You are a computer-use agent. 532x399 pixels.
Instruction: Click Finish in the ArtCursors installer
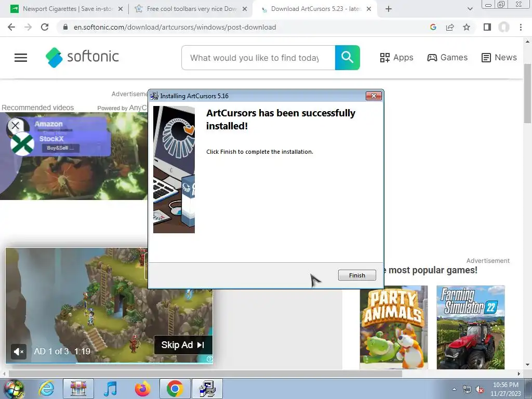point(357,275)
